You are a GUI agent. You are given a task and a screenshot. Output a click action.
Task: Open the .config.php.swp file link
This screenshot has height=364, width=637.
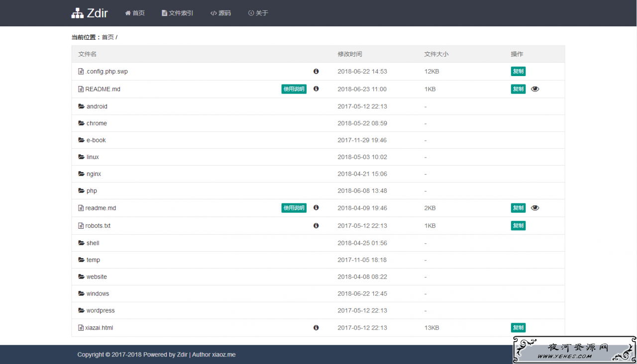point(106,72)
